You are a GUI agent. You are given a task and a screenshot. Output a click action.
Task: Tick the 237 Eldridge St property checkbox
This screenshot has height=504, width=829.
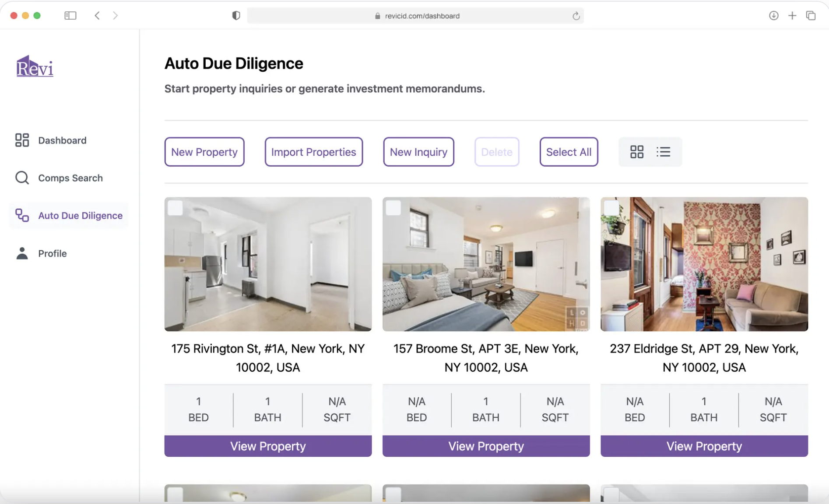tap(611, 208)
